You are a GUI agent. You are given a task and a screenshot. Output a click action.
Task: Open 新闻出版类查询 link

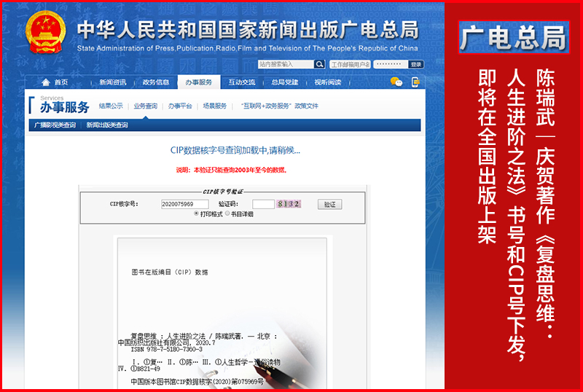point(107,125)
